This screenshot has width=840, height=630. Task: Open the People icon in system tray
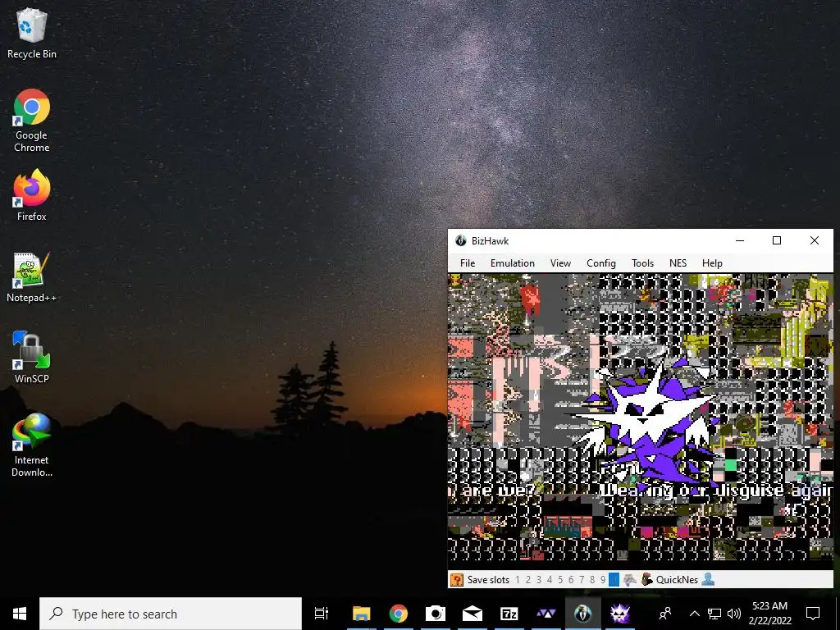coord(665,614)
